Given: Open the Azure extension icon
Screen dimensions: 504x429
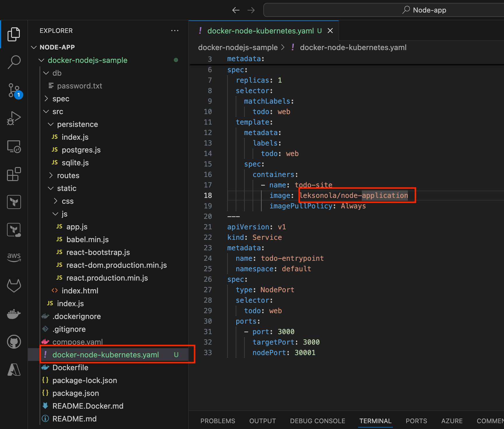Looking at the screenshot, I should 14,370.
